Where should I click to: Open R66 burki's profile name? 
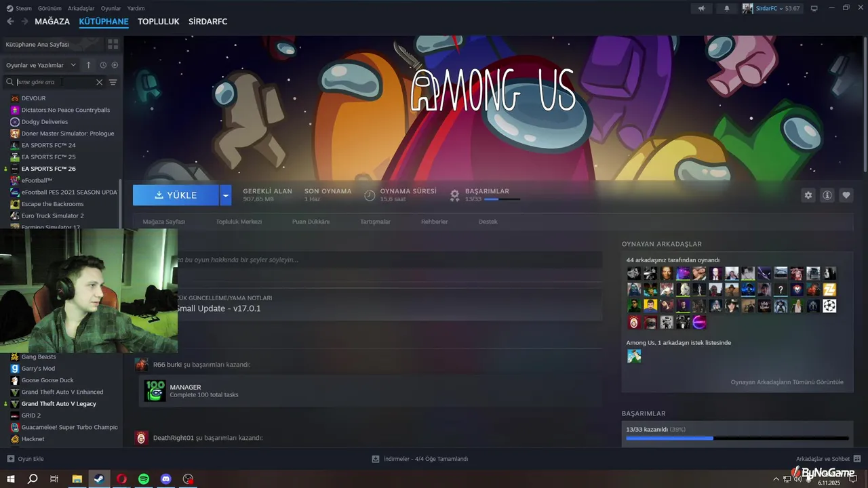(167, 365)
